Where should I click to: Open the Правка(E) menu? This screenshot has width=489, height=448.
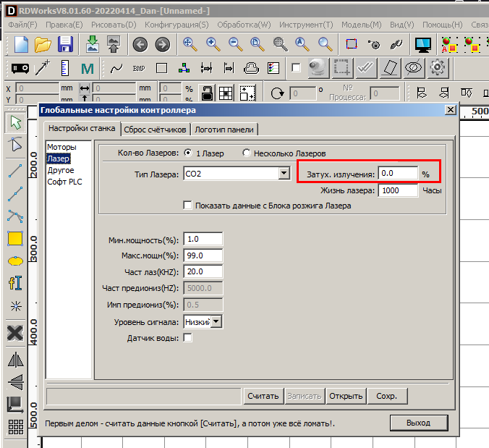[x=64, y=25]
